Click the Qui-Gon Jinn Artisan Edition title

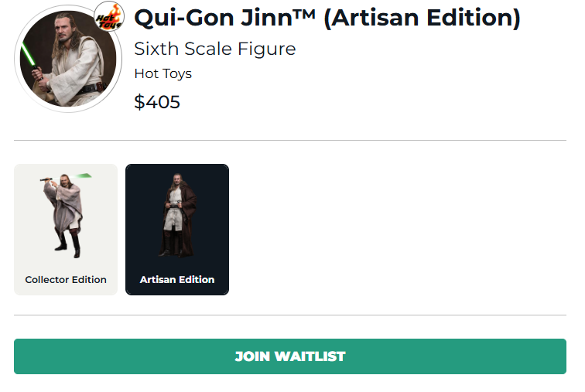pos(327,18)
